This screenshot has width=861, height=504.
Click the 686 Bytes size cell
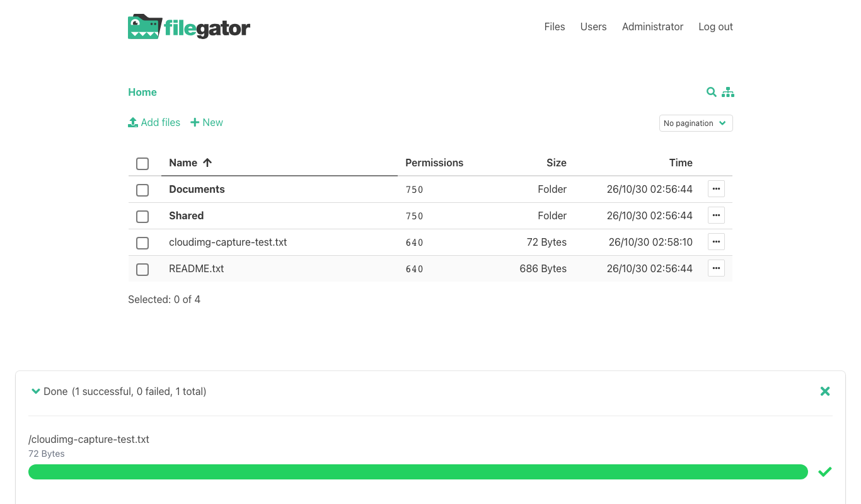point(543,268)
